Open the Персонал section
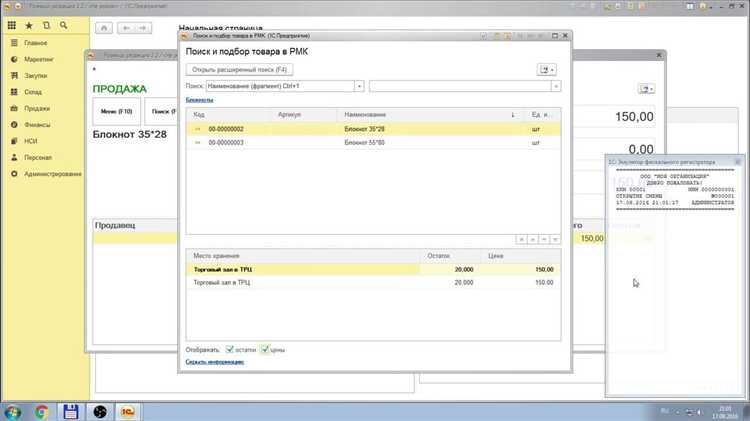 (38, 157)
